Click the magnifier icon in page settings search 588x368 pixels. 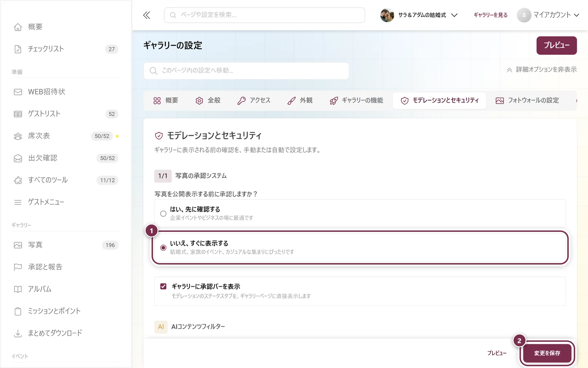tap(154, 71)
